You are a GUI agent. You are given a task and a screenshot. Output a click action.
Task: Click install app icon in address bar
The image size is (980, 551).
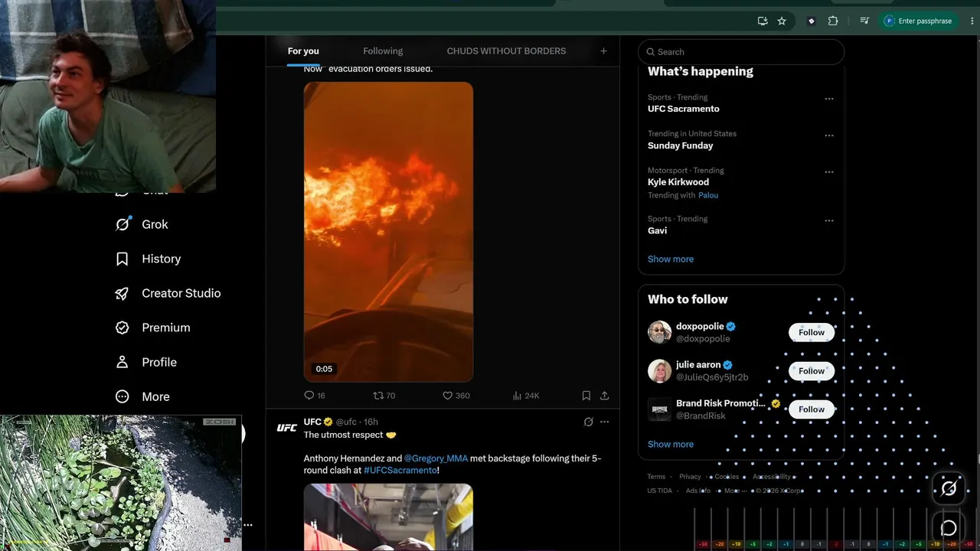pyautogui.click(x=763, y=21)
